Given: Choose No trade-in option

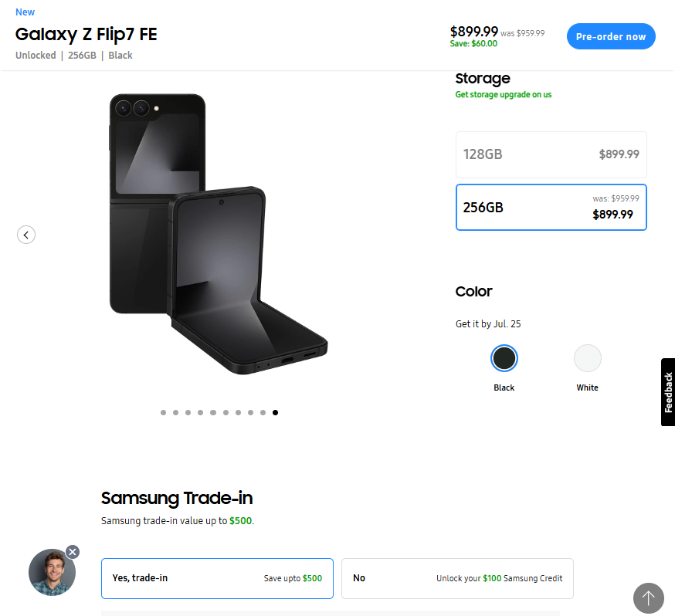Looking at the screenshot, I should pyautogui.click(x=457, y=578).
